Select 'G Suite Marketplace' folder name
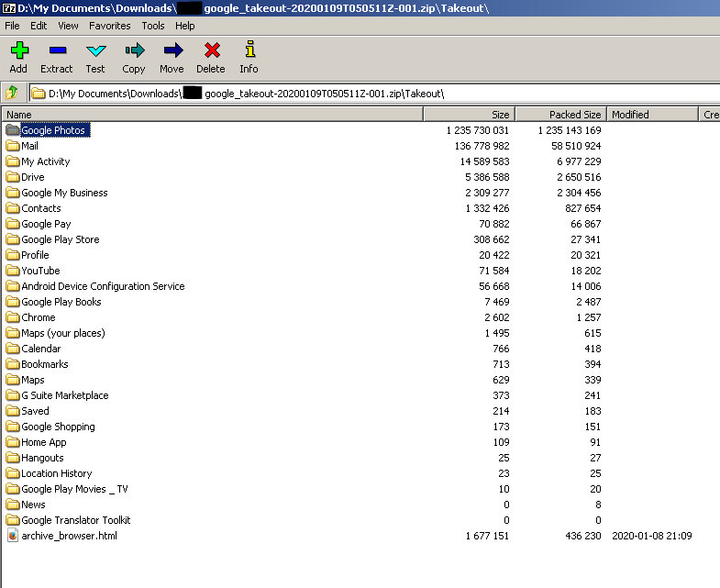 pos(65,395)
